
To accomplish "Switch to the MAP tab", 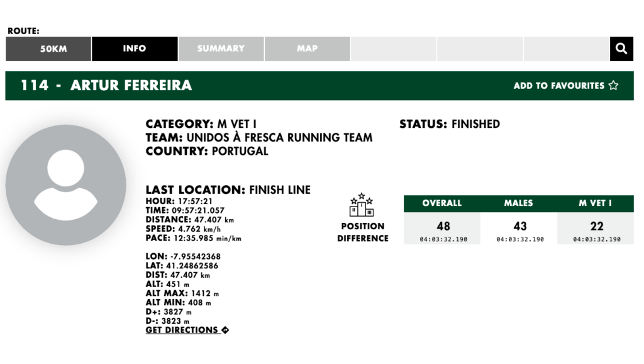I will (x=307, y=48).
